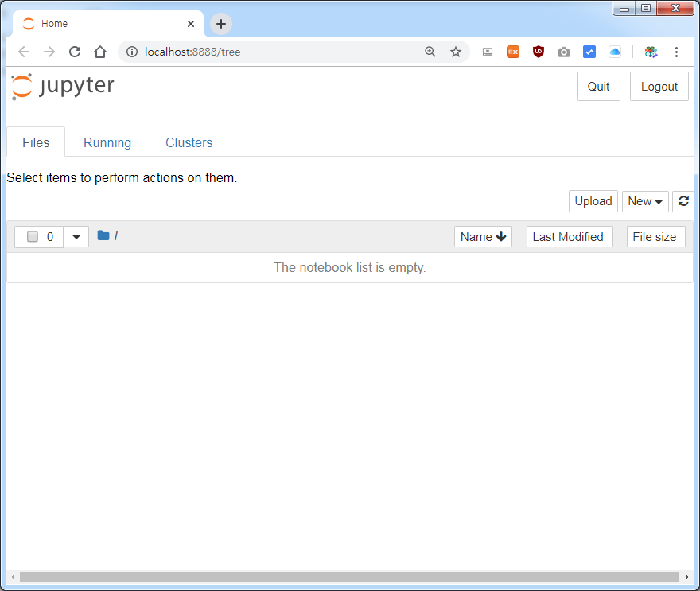Viewport: 700px width, 591px height.
Task: Open the colorful profile avatar icon
Action: 651,52
